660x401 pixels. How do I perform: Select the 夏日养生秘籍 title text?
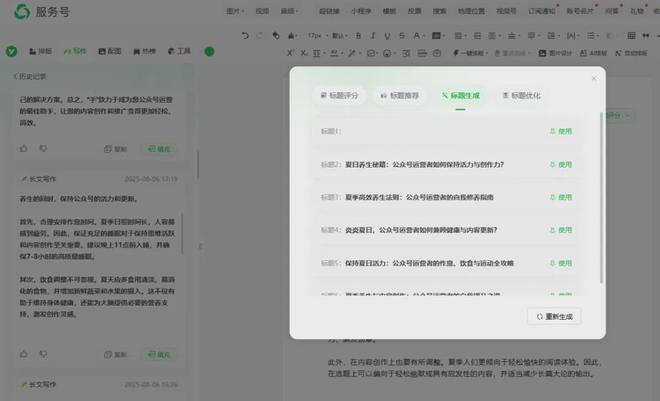[x=424, y=165]
